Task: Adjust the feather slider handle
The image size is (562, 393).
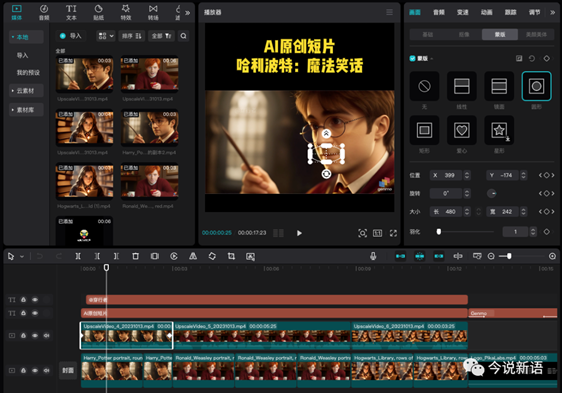Action: click(439, 232)
